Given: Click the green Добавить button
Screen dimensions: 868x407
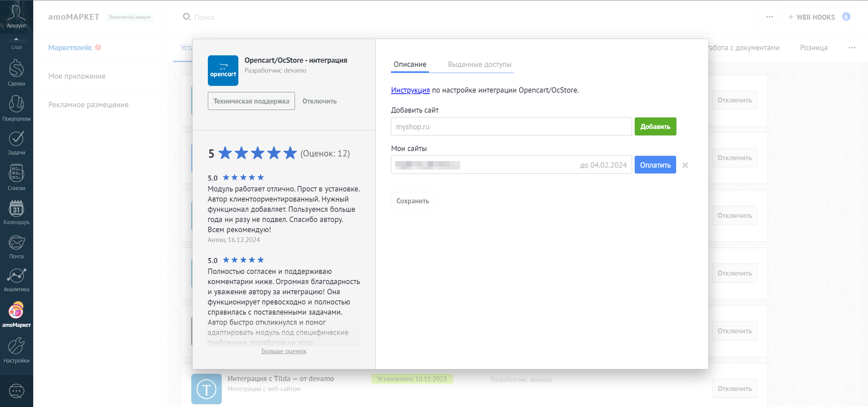Looking at the screenshot, I should point(655,127).
